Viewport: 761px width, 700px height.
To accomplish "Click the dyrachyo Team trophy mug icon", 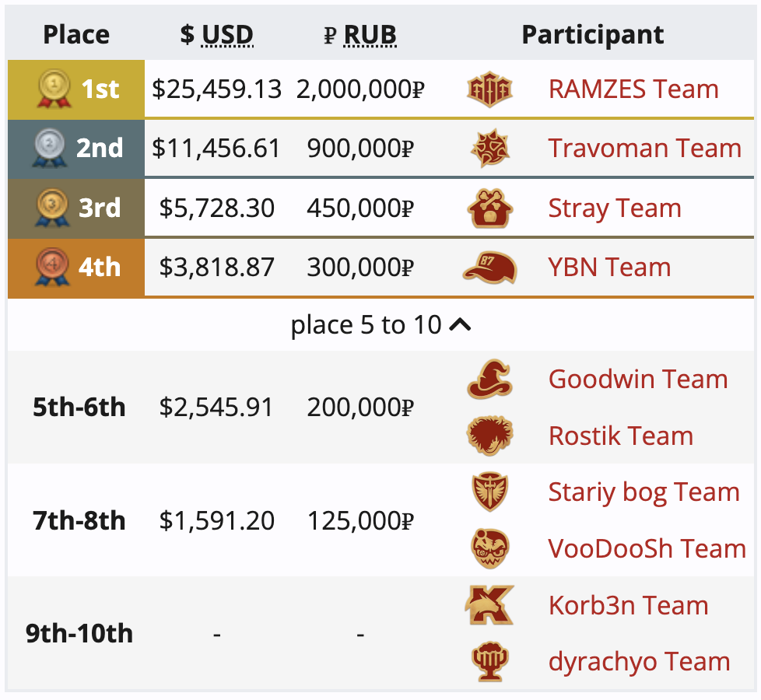I will click(x=490, y=661).
